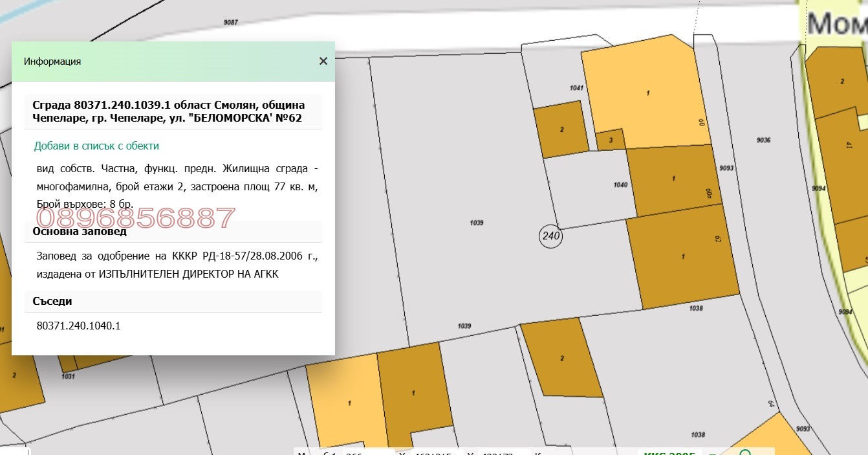Click the parcel labeled 9087 at the top
The height and width of the screenshot is (455, 868).
coord(230,23)
